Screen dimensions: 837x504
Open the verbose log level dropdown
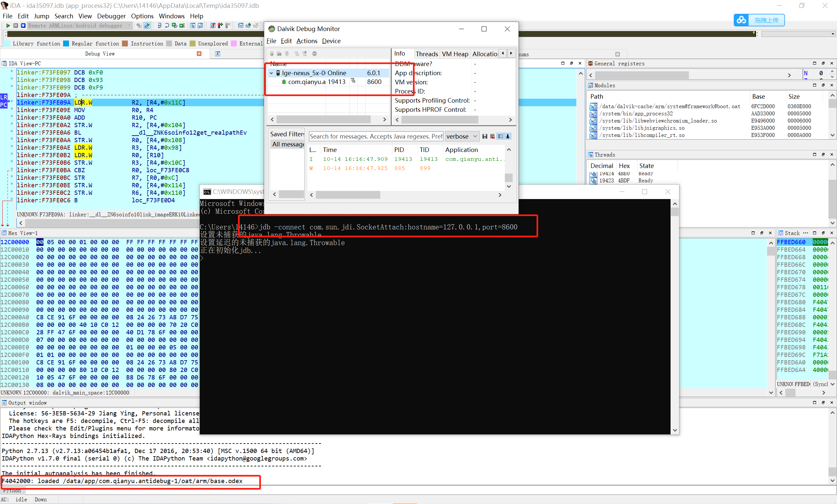tap(462, 137)
